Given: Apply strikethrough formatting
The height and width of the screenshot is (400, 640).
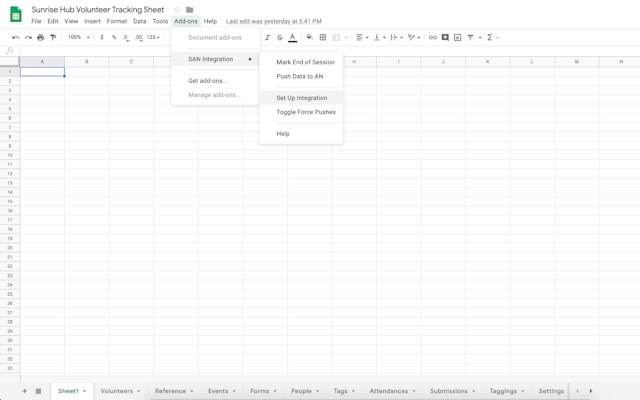Looking at the screenshot, I should click(280, 37).
